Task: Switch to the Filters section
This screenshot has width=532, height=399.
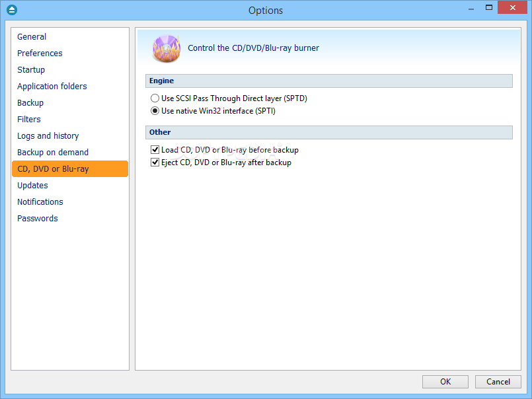Action: pyautogui.click(x=29, y=120)
